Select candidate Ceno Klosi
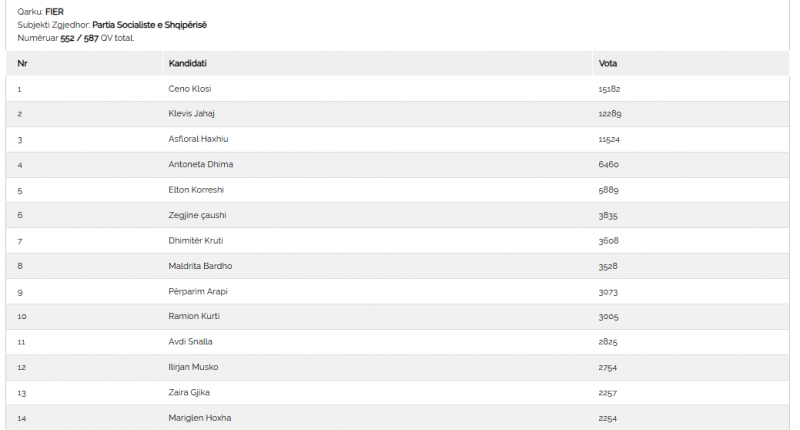 coord(190,89)
